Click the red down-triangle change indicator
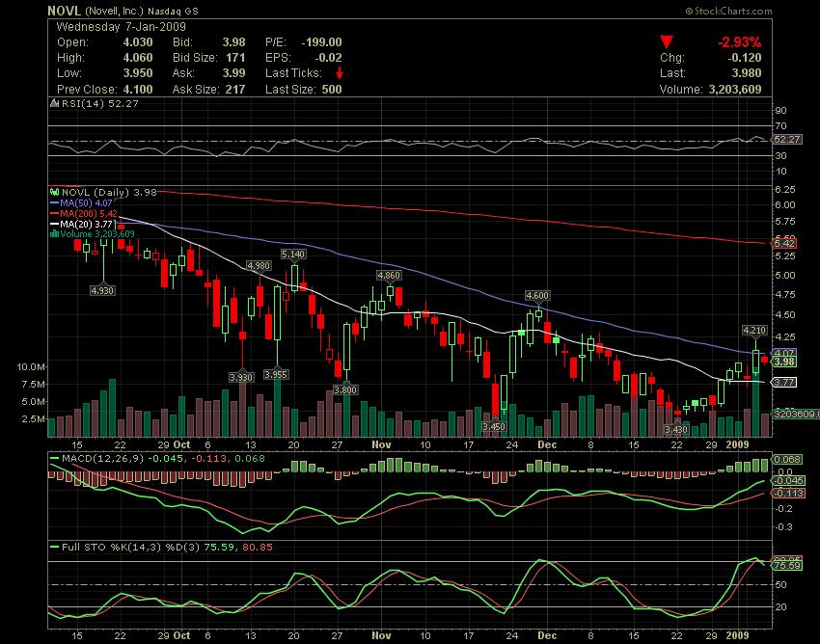The width and height of the screenshot is (820, 644). click(x=667, y=41)
